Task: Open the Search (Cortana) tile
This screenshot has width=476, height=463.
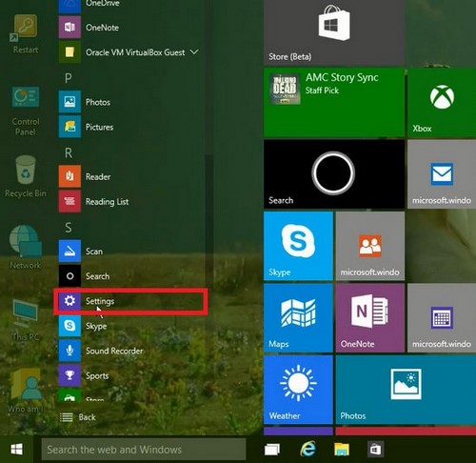Action: (334, 174)
